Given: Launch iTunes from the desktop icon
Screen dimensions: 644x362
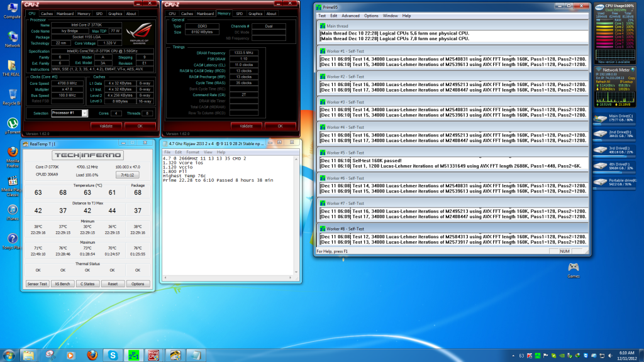Looking at the screenshot, I should (x=13, y=212).
